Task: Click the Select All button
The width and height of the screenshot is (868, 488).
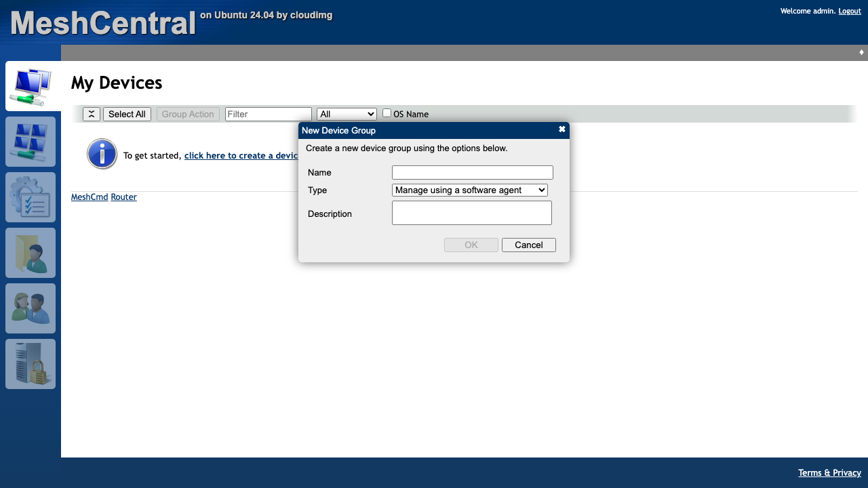Action: point(127,114)
